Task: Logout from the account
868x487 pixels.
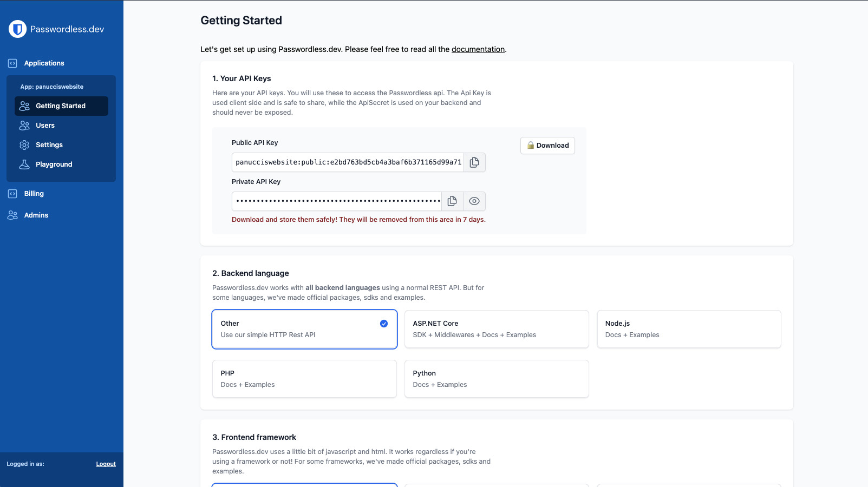Action: coord(106,464)
